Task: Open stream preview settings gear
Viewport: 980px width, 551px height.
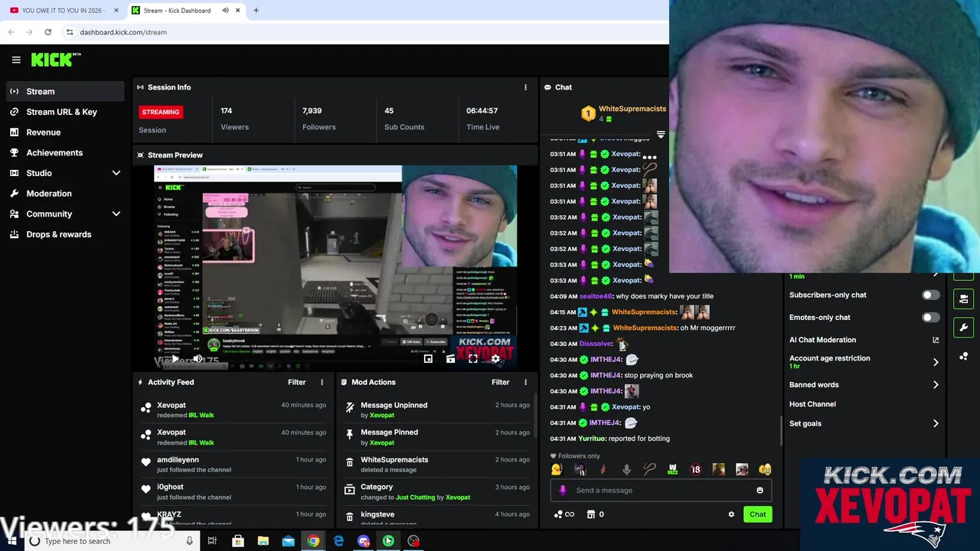Action: [495, 358]
